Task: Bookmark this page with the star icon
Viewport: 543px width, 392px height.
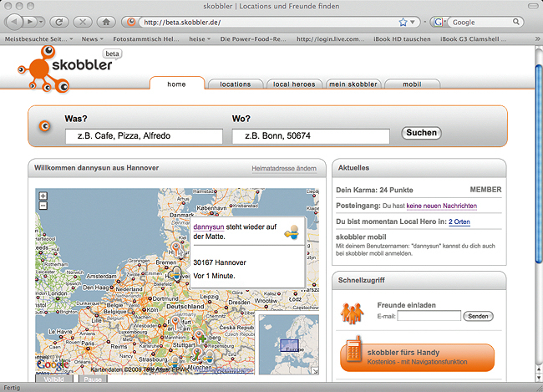Action: click(x=403, y=23)
